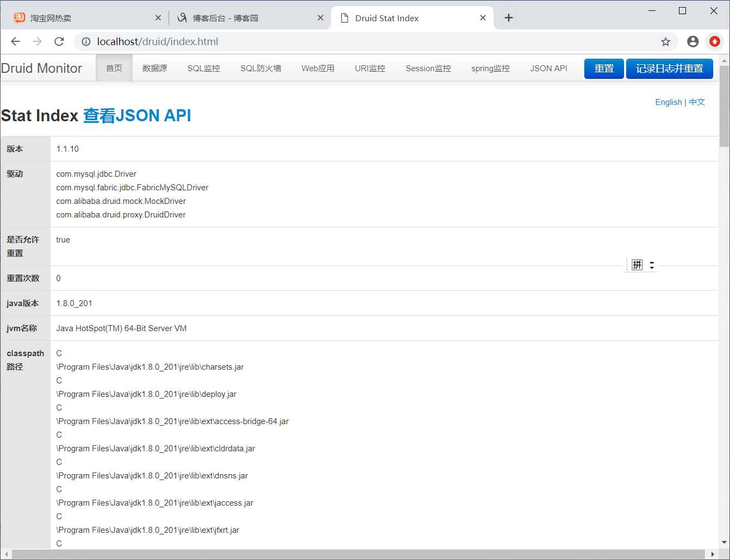This screenshot has height=560, width=730.
Task: Open the 数据源 nav item
Action: 155,68
